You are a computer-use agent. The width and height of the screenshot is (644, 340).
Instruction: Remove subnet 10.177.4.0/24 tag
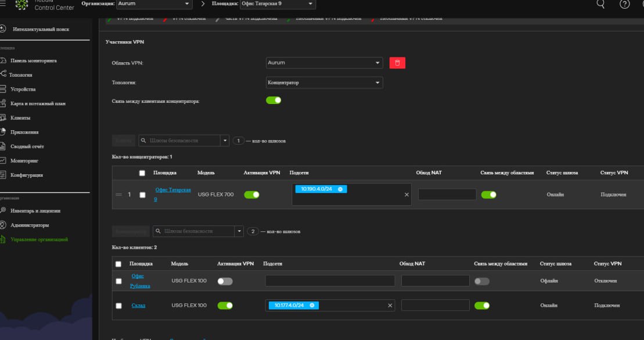[x=312, y=306]
